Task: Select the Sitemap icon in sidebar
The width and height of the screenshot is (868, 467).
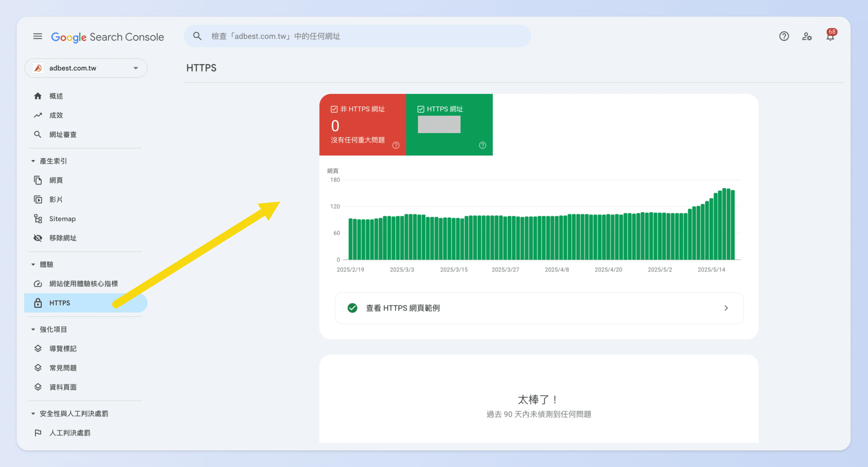Action: [x=38, y=218]
